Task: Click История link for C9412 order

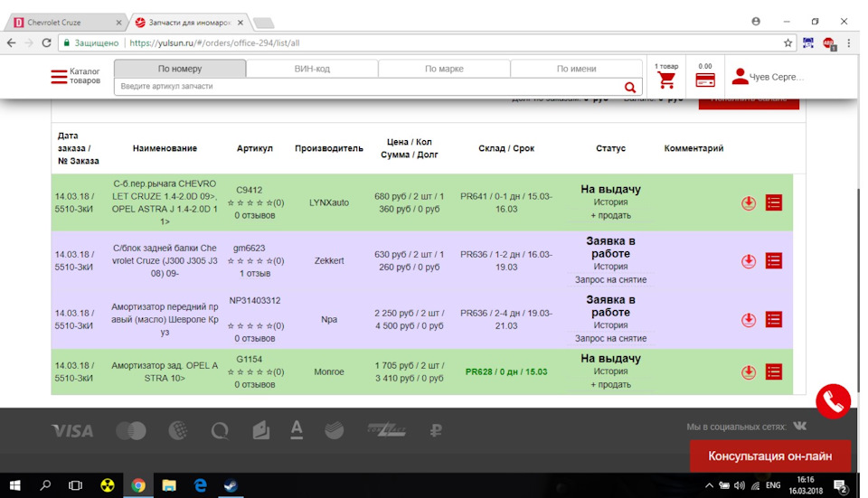Action: (x=610, y=202)
